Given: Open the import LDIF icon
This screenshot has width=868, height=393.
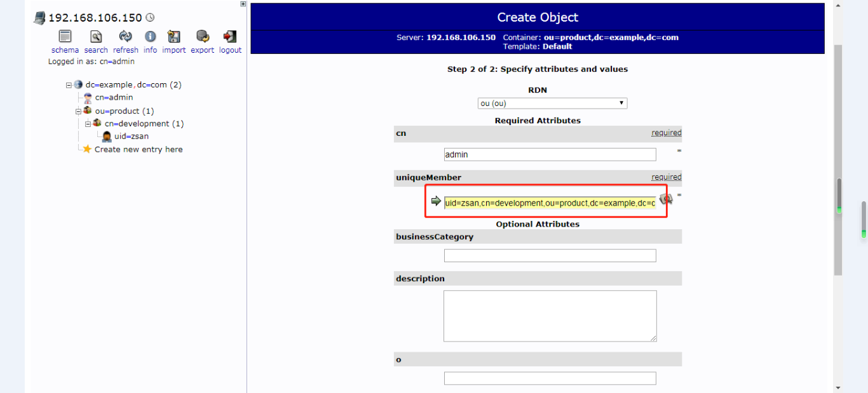Looking at the screenshot, I should 173,37.
